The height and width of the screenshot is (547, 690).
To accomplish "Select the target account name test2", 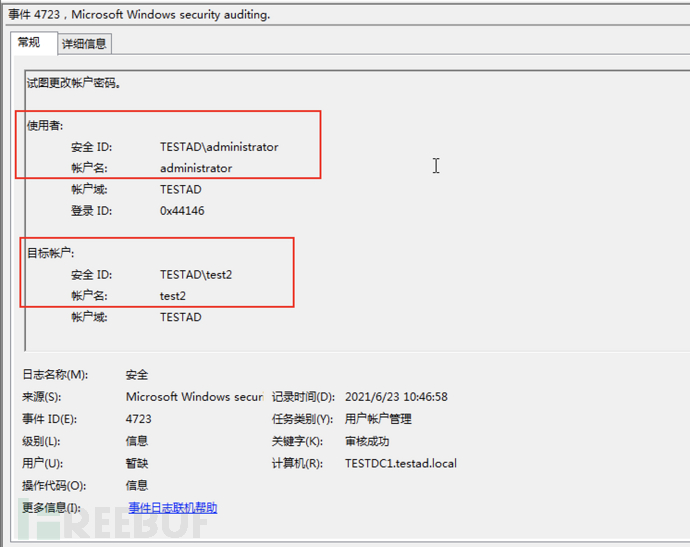I will click(172, 296).
